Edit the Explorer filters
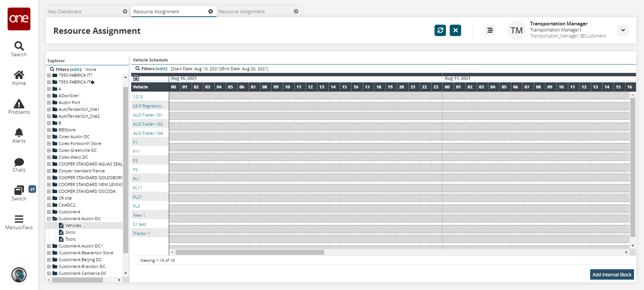Viewport: 644px width, 290px height. [76, 69]
